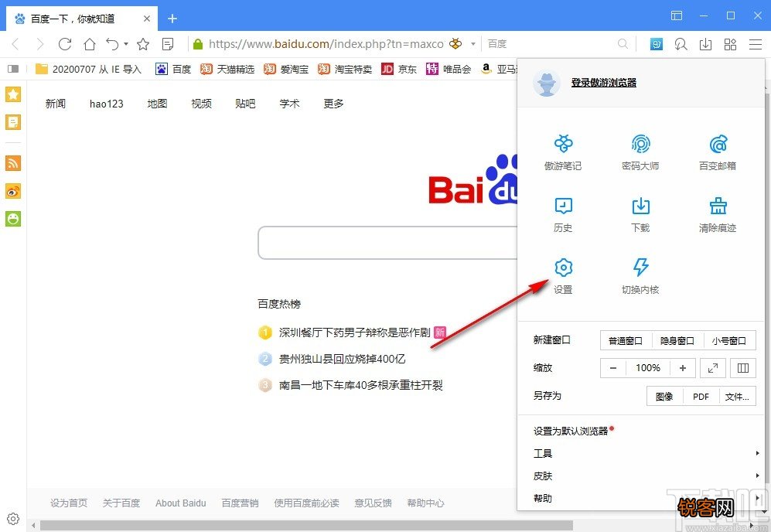Screen dimensions: 771x532
Task: Click the horizontal scrollbar thumb
Action: [x=306, y=526]
